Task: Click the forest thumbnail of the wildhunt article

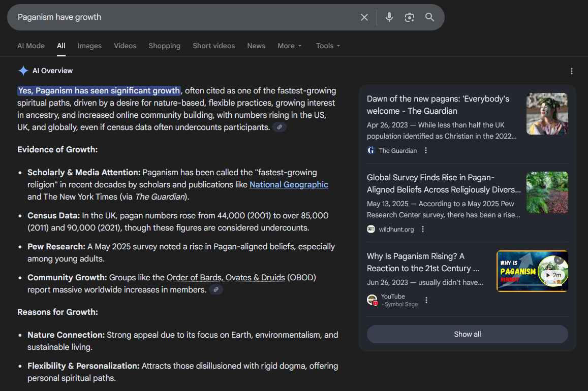Action: pyautogui.click(x=547, y=192)
